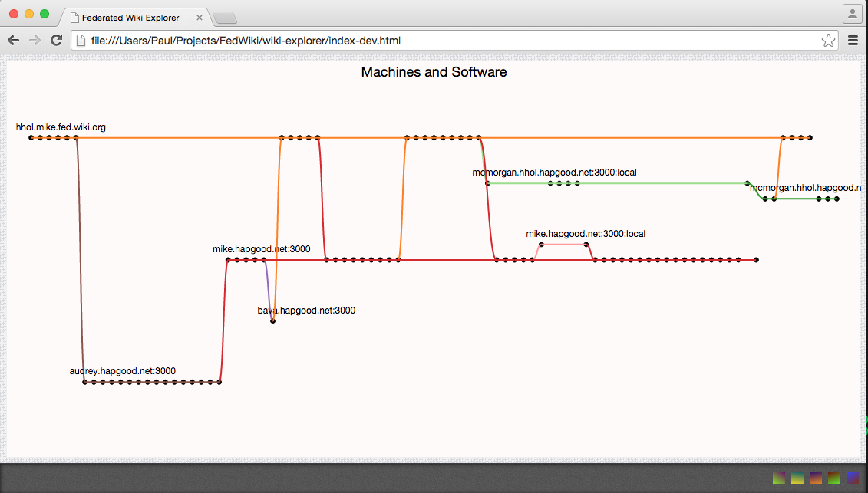Pick the teal-to-yellow gradient swatch
This screenshot has height=493, width=868.
click(797, 478)
